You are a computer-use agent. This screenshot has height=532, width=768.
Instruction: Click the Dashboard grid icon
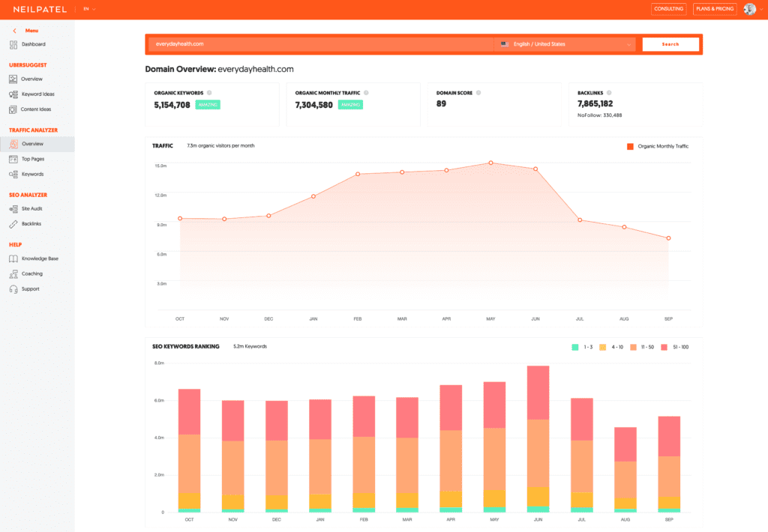tap(13, 44)
